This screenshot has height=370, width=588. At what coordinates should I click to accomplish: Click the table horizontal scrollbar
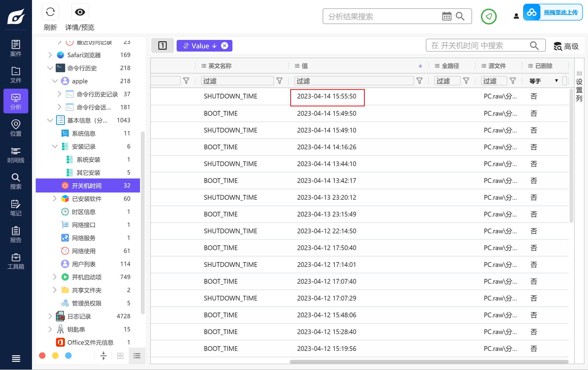[x=429, y=362]
